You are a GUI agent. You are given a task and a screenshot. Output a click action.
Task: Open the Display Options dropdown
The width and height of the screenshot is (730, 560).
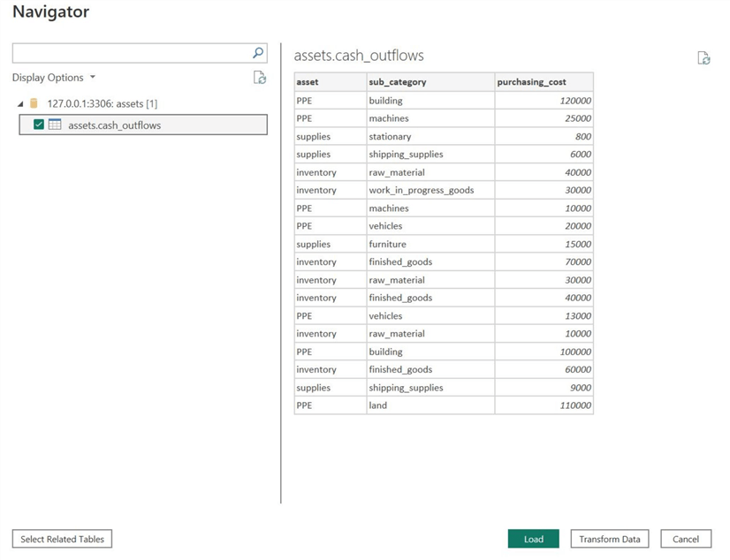pyautogui.click(x=54, y=78)
